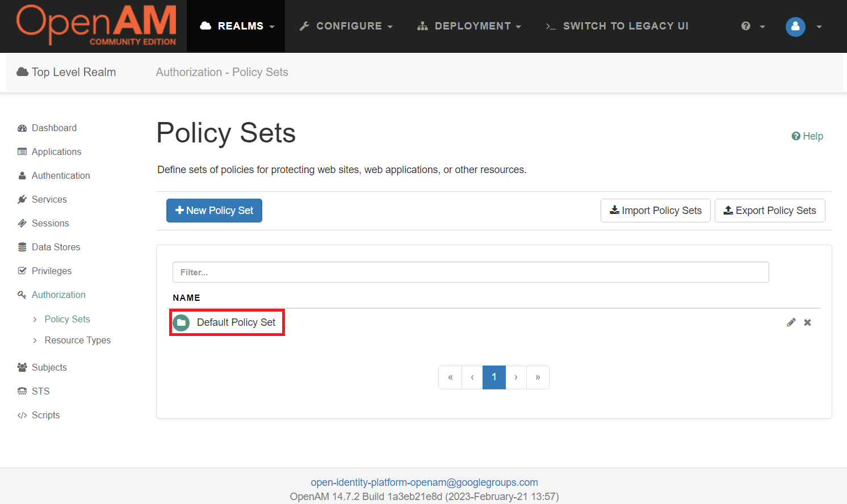
Task: Expand the user menu caret next to avatar
Action: coord(819,27)
